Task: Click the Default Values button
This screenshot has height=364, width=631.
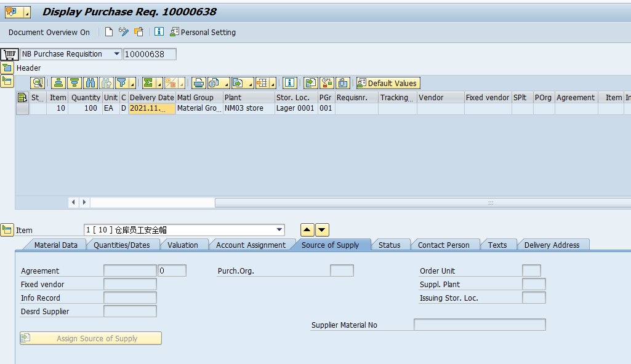Action: 388,83
